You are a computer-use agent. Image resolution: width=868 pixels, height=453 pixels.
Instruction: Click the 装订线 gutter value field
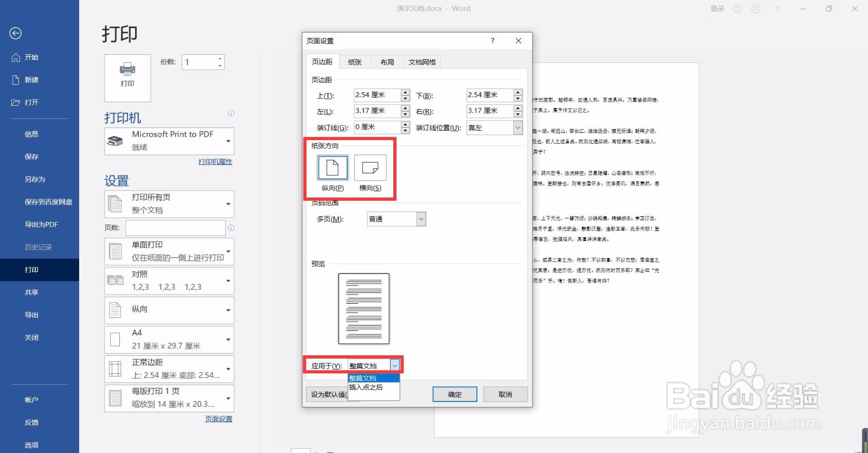[x=378, y=127]
